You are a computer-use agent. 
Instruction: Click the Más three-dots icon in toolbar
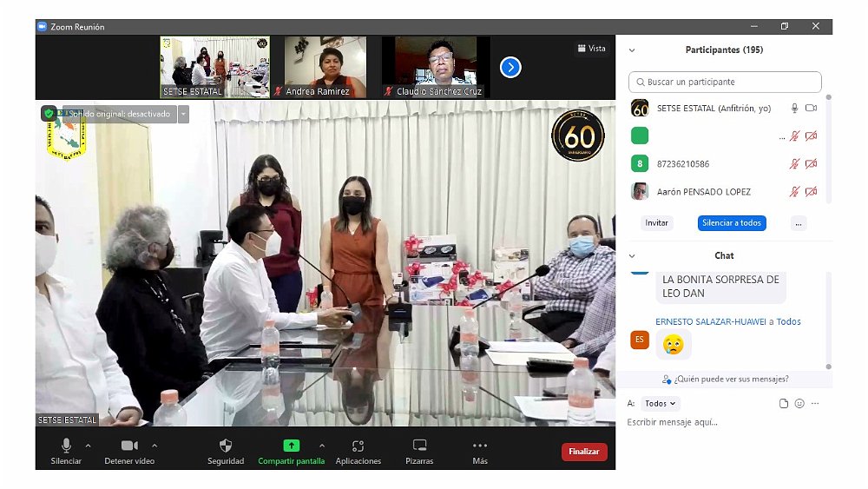click(480, 446)
